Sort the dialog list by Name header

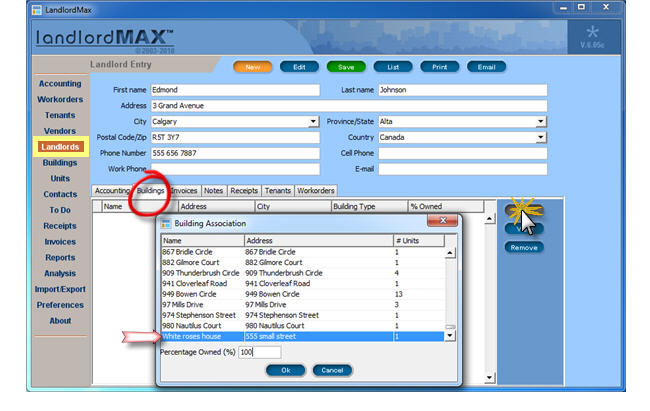pyautogui.click(x=203, y=241)
